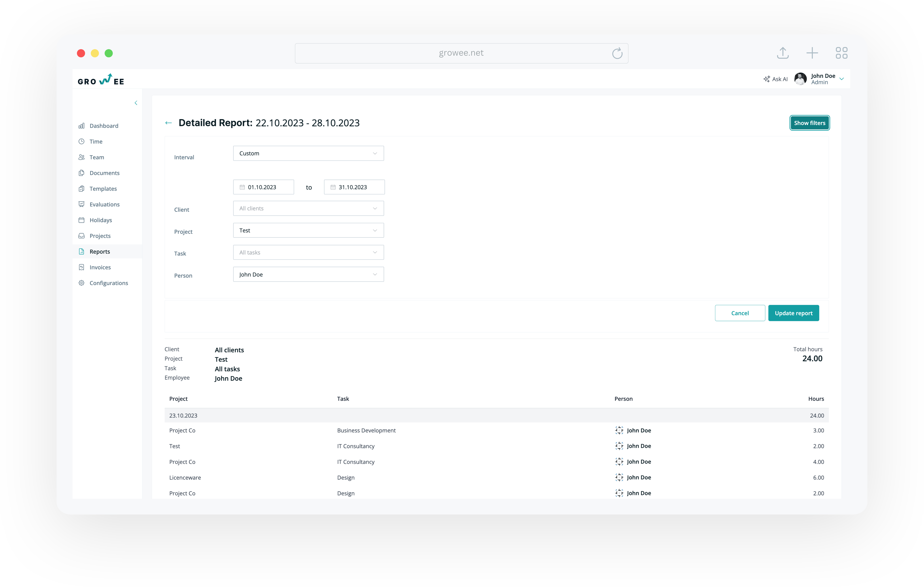Click the Templates sidebar icon
Screen dimensions: 924x587
[x=81, y=189]
